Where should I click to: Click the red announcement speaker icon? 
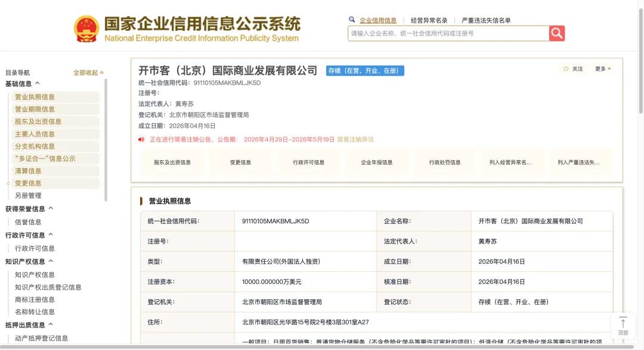pos(141,140)
